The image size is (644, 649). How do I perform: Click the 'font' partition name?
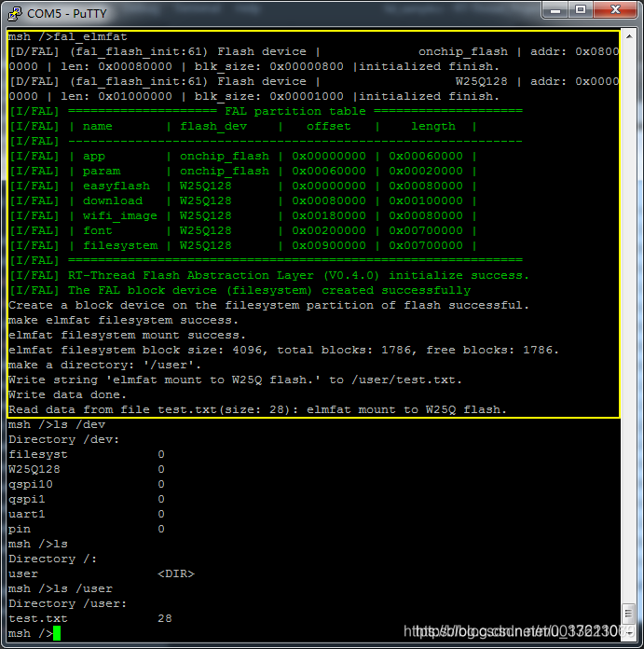click(x=98, y=230)
